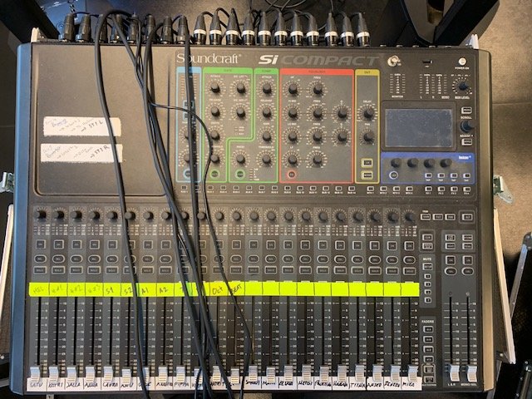Tap the upper white tape label reading ST L
The width and height of the screenshot is (532, 399).
point(81,126)
